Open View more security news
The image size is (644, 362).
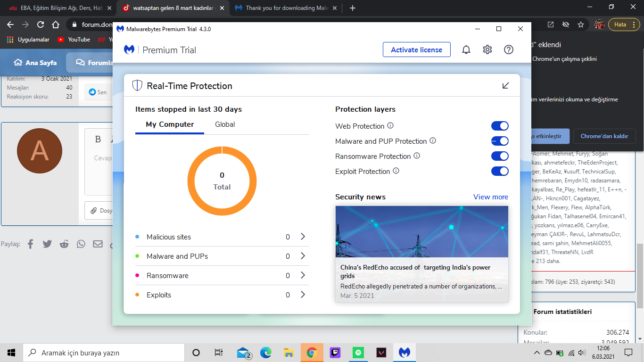(491, 197)
